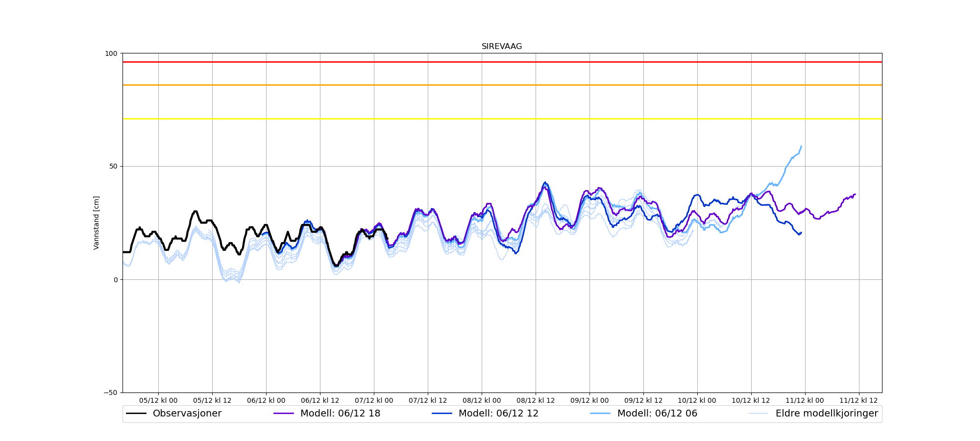Click the 50 y-axis tick label

click(x=113, y=167)
